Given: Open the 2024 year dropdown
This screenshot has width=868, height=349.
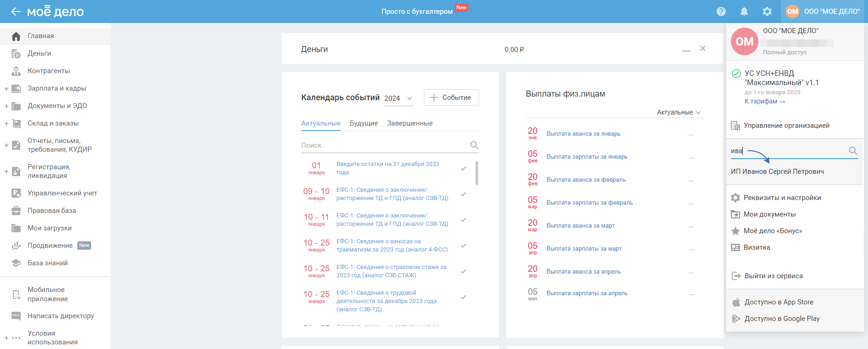Looking at the screenshot, I should [x=399, y=98].
